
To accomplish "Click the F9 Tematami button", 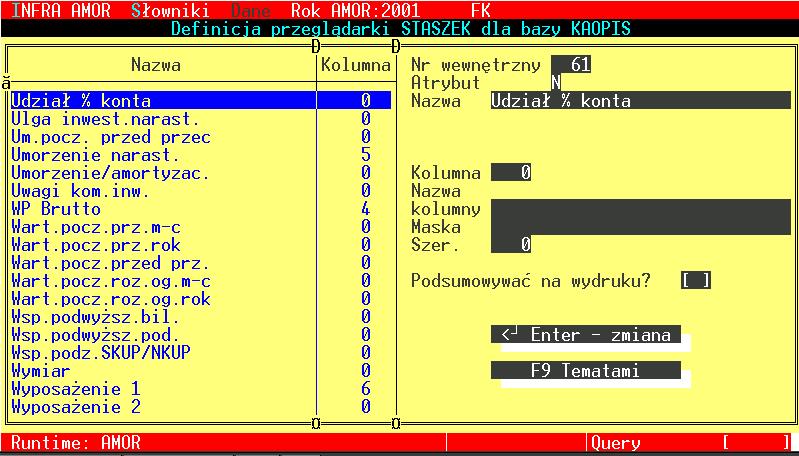I will tap(585, 370).
